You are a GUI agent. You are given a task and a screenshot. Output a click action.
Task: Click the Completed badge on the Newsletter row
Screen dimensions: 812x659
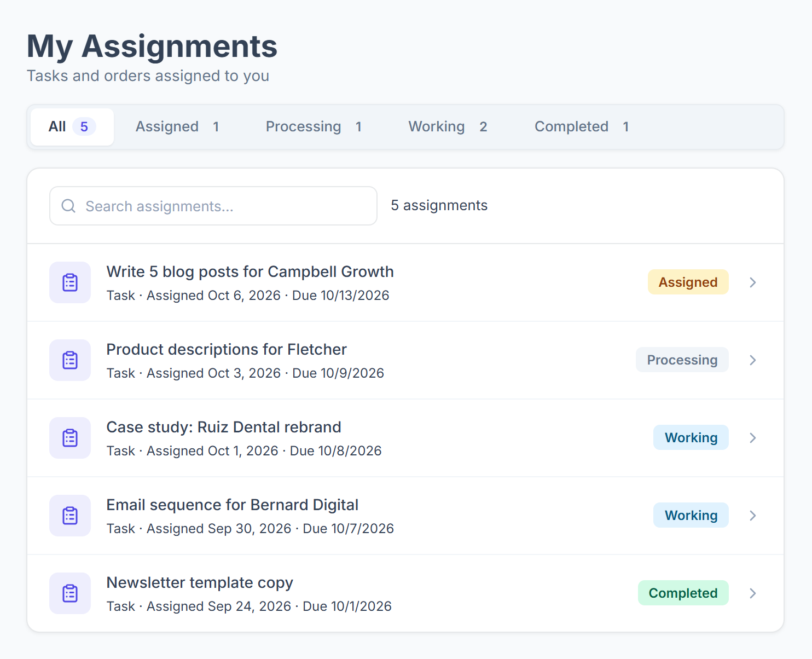click(683, 593)
